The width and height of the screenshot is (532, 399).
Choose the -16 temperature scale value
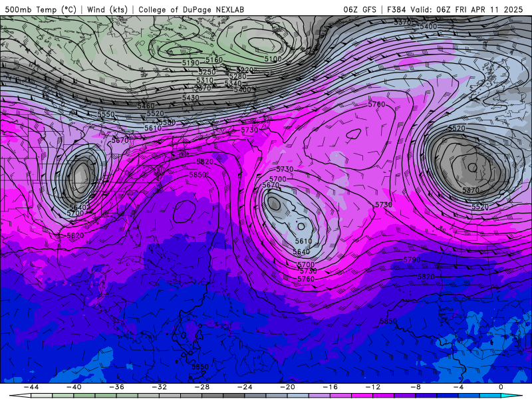(330, 387)
